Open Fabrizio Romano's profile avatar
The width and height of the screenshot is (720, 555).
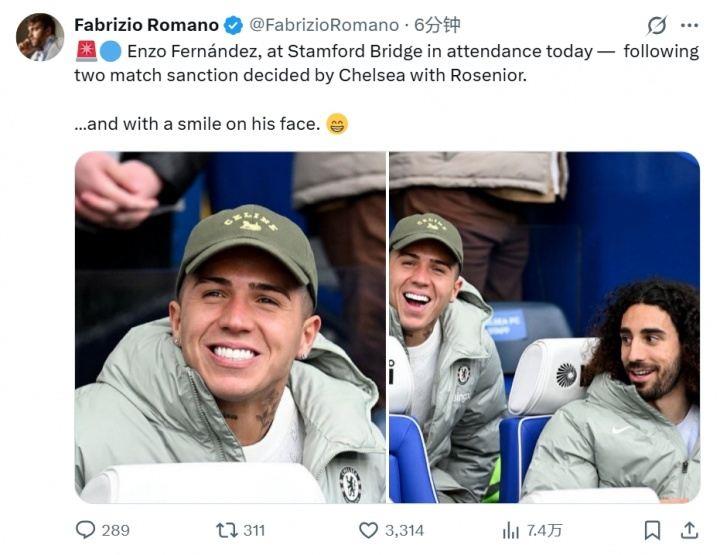pos(40,37)
